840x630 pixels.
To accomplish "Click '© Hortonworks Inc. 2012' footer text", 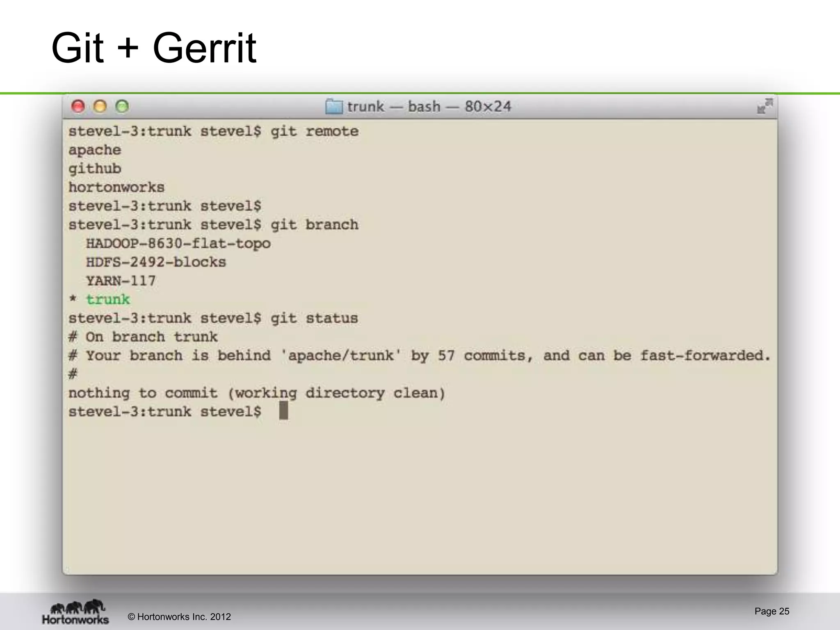I will 179,617.
